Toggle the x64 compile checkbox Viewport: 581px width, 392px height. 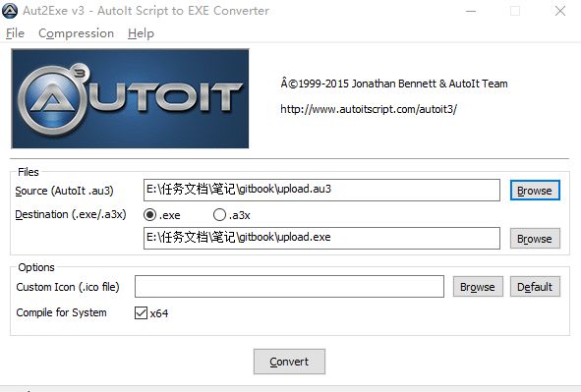(141, 312)
